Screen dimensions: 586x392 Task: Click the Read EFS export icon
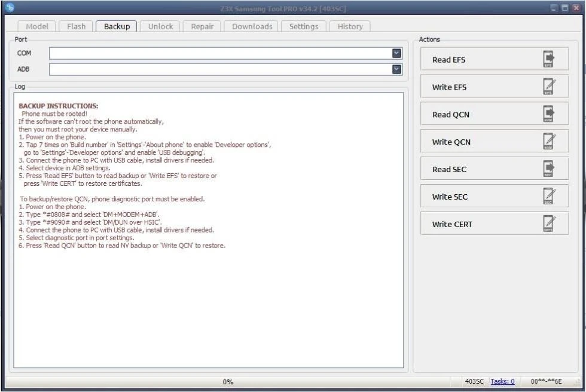(x=548, y=59)
